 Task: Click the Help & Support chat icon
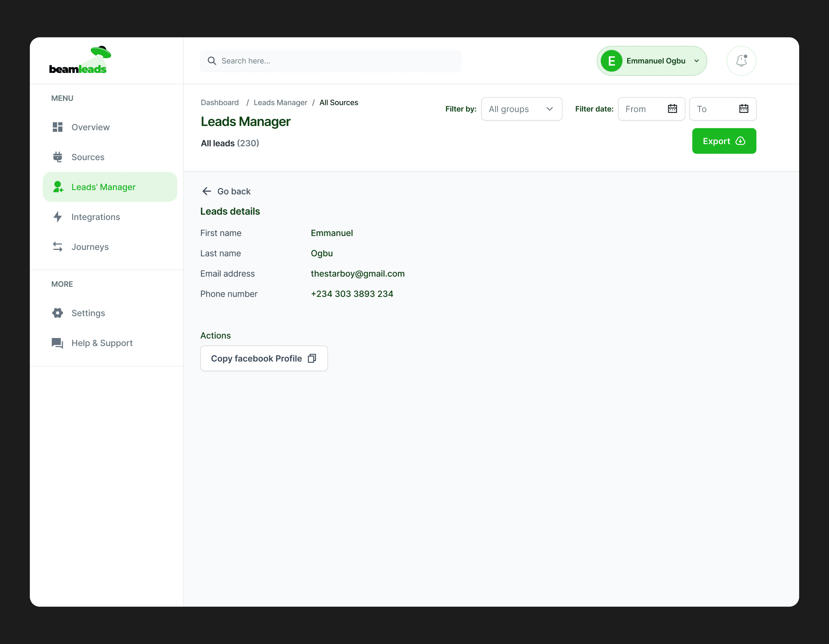tap(58, 343)
